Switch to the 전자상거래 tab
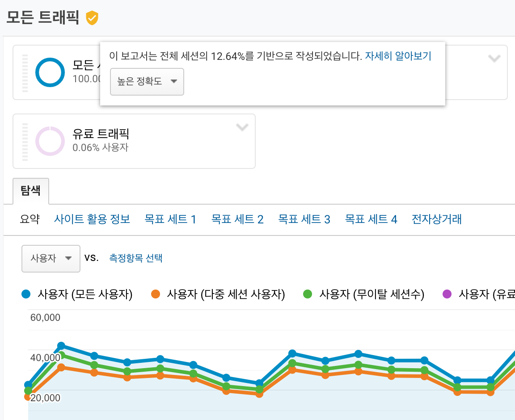Viewport: 515px width, 420px height. coord(436,219)
